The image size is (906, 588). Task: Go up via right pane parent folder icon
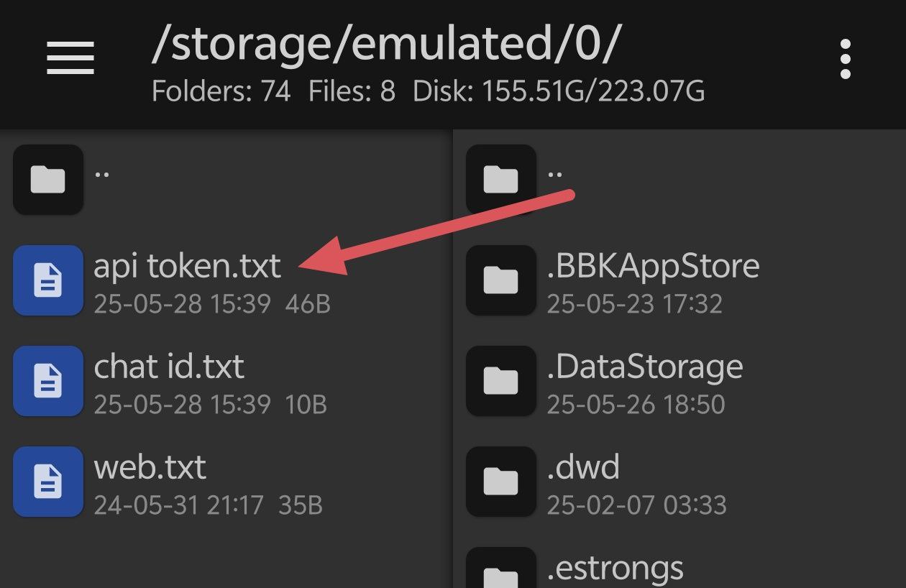501,180
